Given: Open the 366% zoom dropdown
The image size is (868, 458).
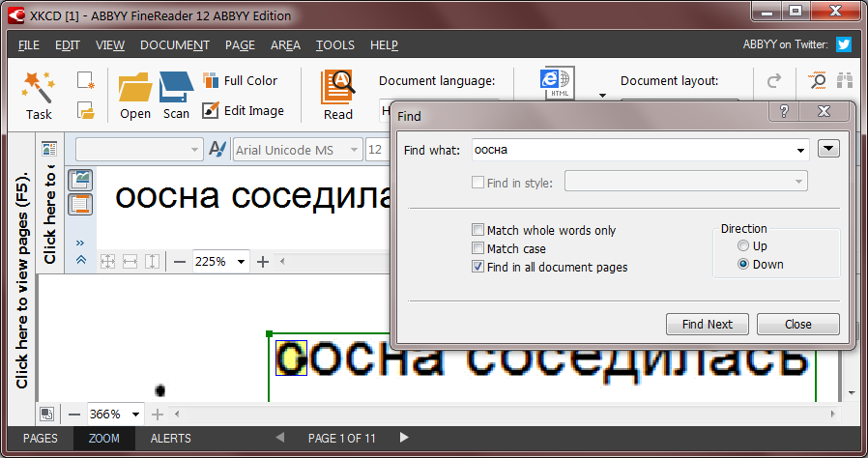Looking at the screenshot, I should pyautogui.click(x=135, y=415).
